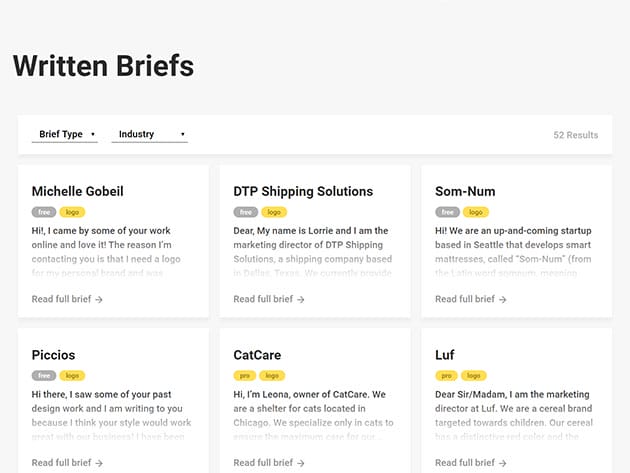Click the Brief Type dropdown arrow
This screenshot has height=473, width=630.
point(92,134)
